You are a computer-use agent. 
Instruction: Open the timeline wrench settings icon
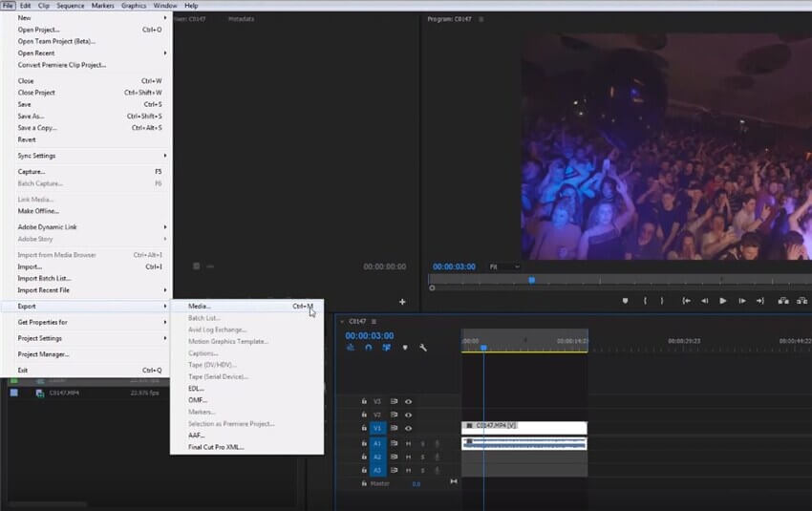point(423,348)
